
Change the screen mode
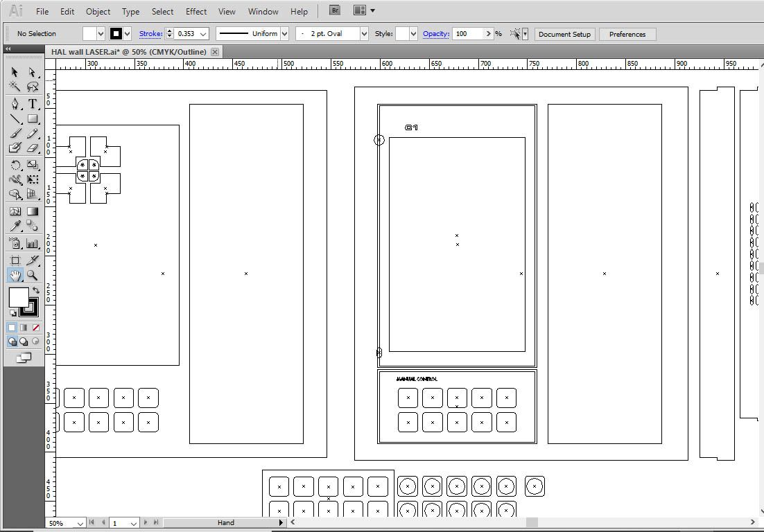point(24,358)
